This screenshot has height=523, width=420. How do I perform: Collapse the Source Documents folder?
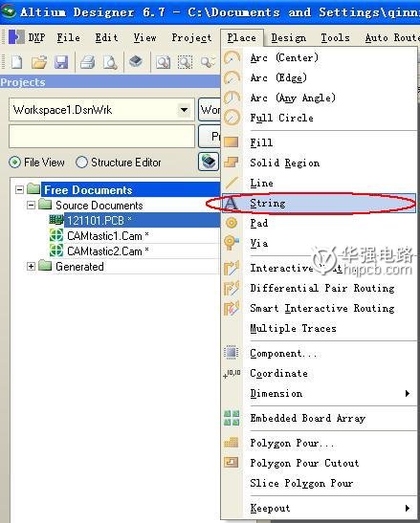coord(31,205)
